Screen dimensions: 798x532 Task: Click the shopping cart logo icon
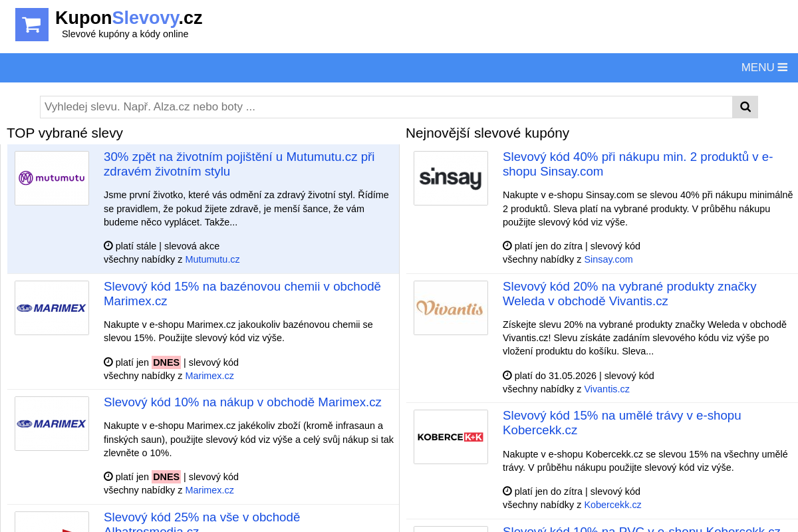32,25
